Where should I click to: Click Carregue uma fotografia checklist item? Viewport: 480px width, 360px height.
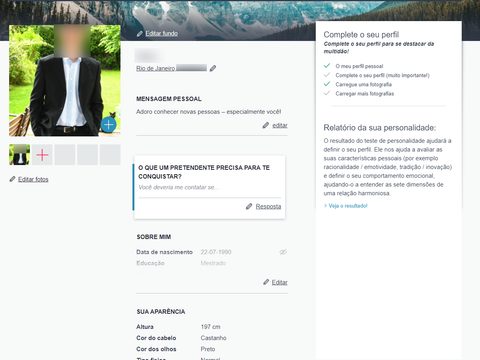point(364,85)
